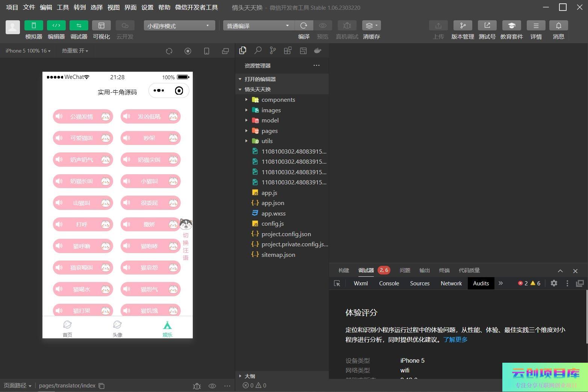588x392 pixels.
Task: Expand the pages folder in explorer
Action: (x=269, y=131)
